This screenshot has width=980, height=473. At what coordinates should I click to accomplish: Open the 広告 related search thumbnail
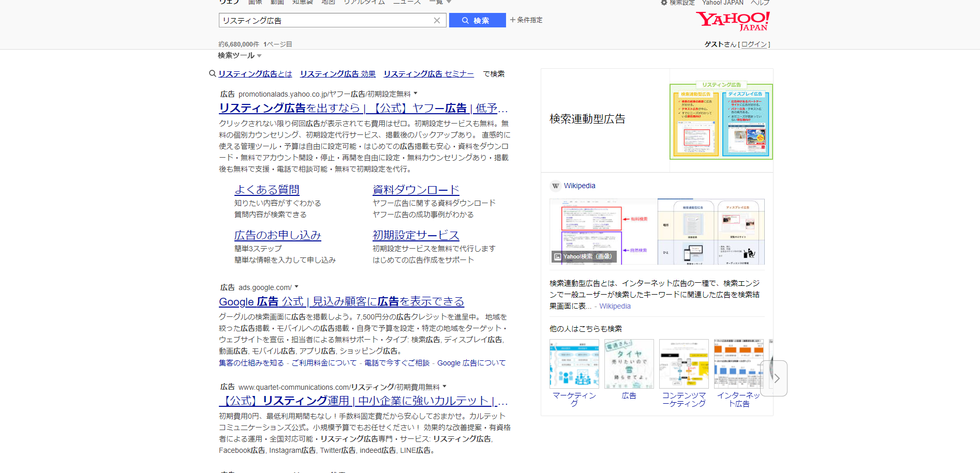click(629, 364)
